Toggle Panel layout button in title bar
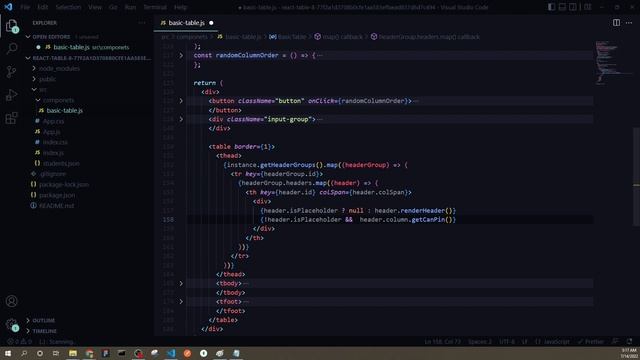Screen dimensions: 640x360 coord(562,7)
